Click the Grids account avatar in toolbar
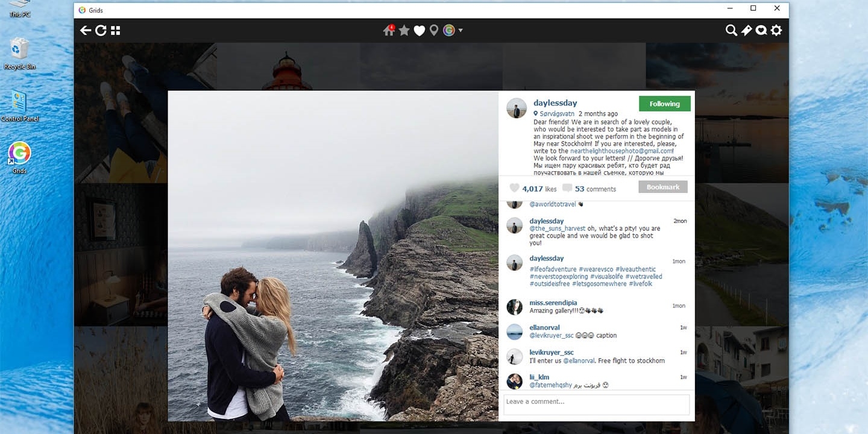The width and height of the screenshot is (868, 434). pyautogui.click(x=449, y=30)
